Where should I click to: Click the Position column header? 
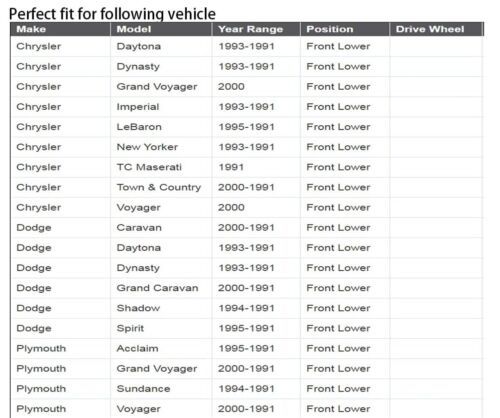(345, 29)
